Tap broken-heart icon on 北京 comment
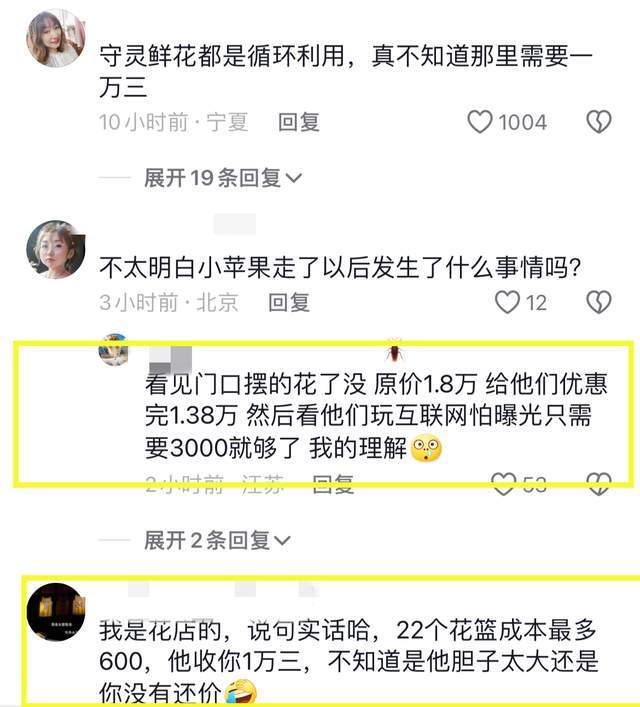This screenshot has height=707, width=640. coord(599,302)
